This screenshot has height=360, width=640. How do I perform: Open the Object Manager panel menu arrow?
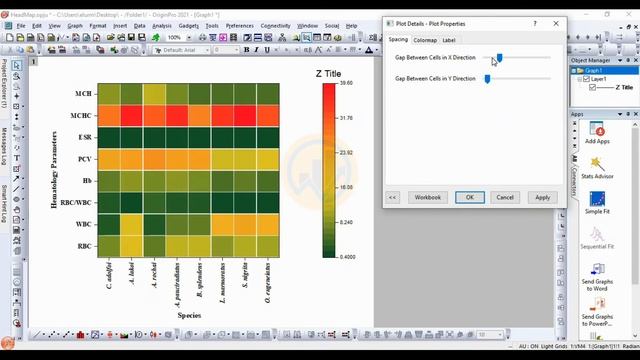tap(620, 60)
